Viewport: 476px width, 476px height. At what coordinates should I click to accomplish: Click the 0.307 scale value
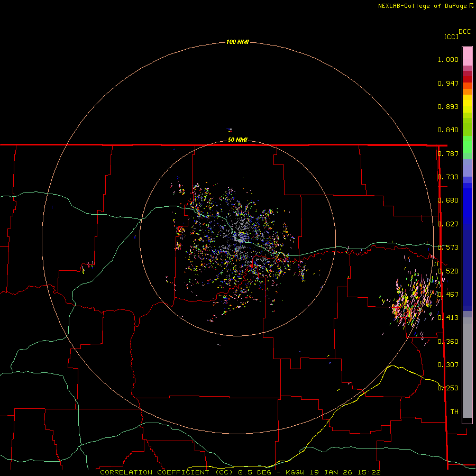pos(448,365)
